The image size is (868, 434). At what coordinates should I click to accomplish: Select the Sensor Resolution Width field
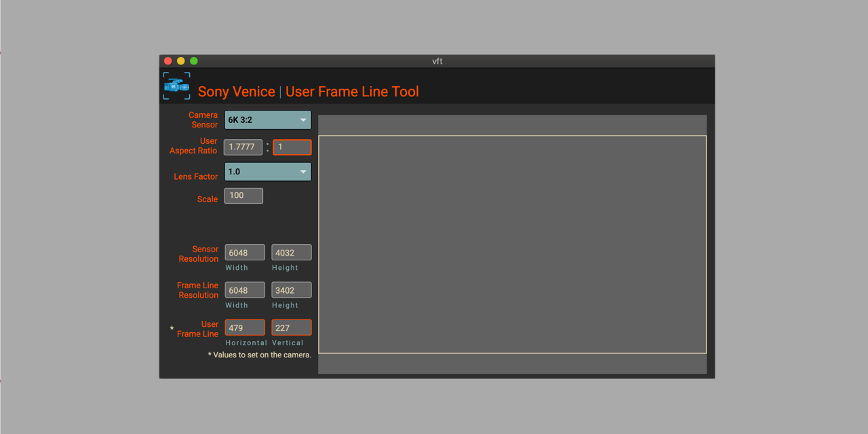click(x=244, y=252)
